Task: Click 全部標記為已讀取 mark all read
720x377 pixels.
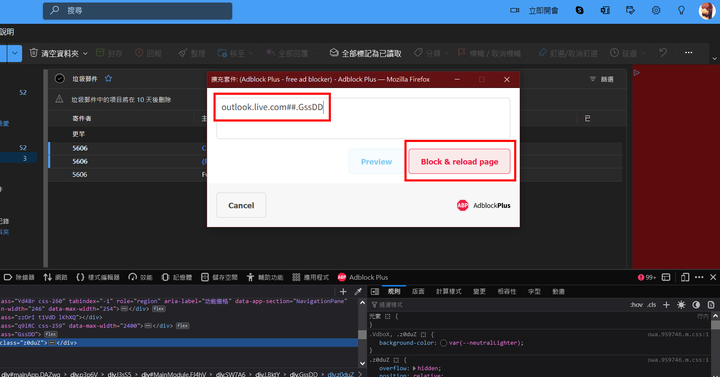Action: point(366,53)
